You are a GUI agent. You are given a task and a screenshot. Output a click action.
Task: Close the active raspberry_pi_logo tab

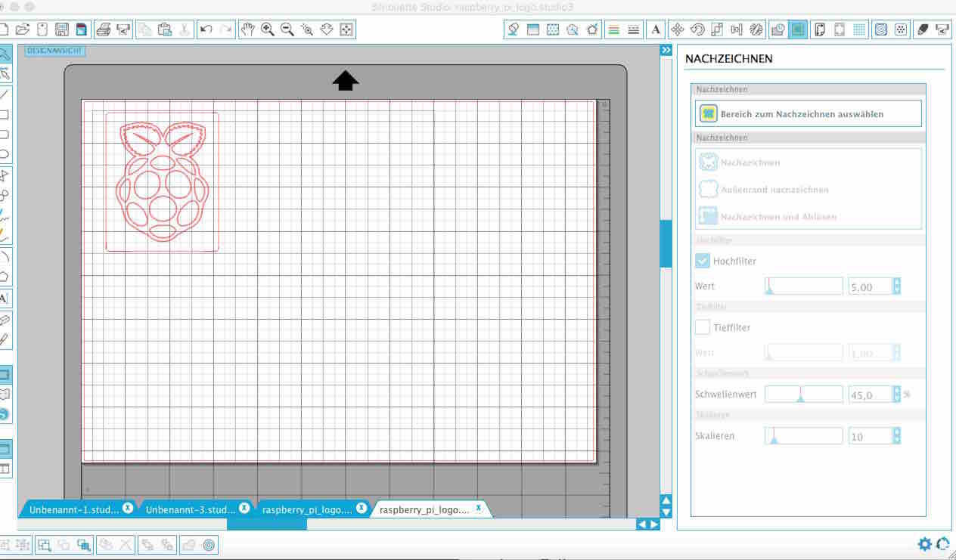[478, 508]
